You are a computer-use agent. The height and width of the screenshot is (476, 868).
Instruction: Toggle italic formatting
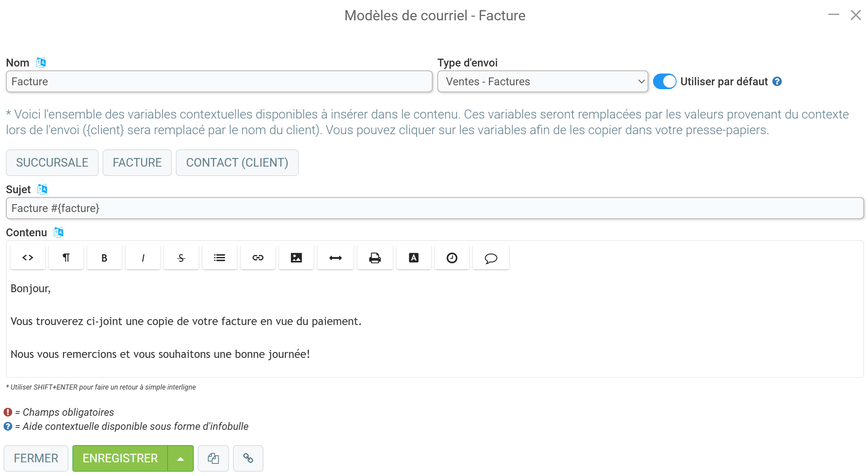click(x=143, y=257)
